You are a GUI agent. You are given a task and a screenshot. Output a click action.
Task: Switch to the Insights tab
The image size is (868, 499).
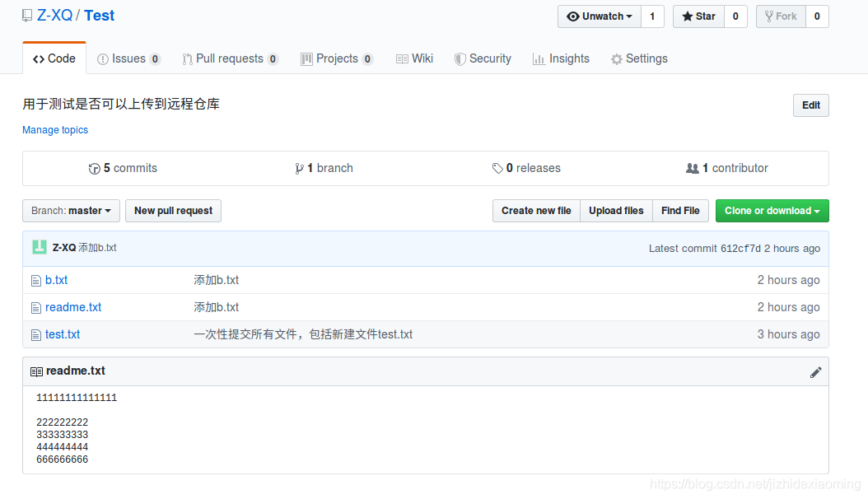coord(561,58)
